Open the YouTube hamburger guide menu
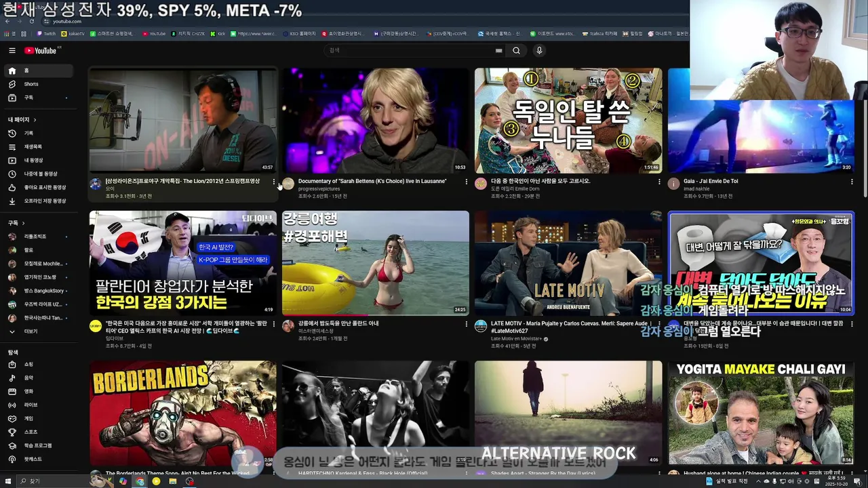The image size is (868, 488). (12, 50)
